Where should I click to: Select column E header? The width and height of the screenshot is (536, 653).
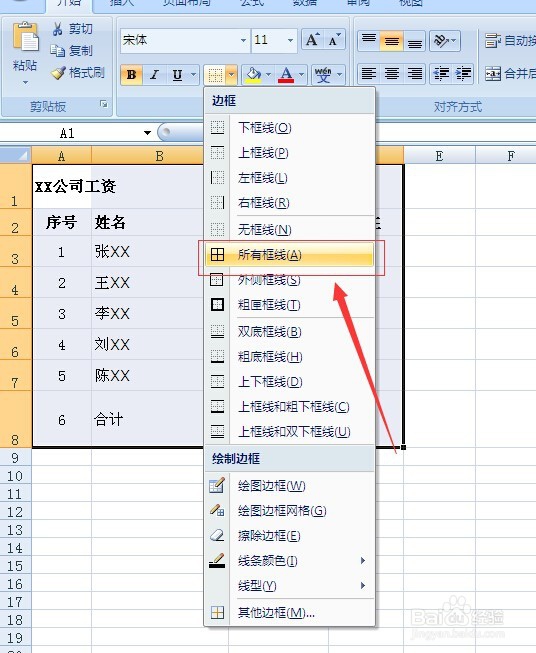click(x=439, y=156)
